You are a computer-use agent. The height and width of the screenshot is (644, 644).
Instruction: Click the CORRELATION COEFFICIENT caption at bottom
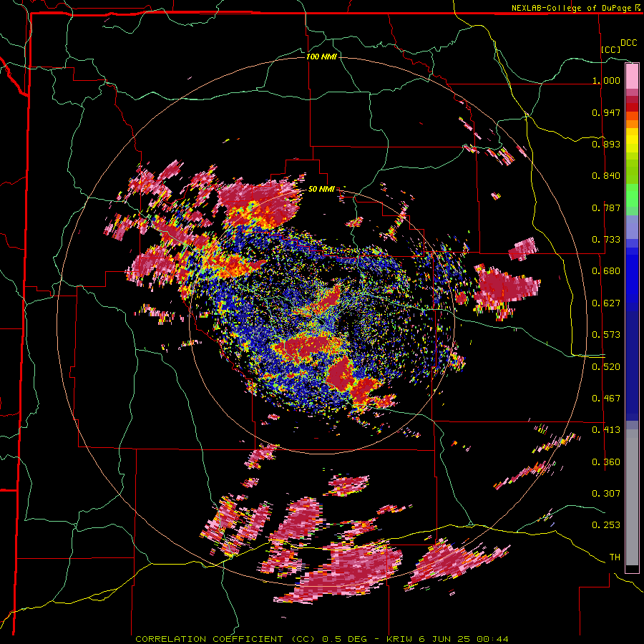coord(322,639)
